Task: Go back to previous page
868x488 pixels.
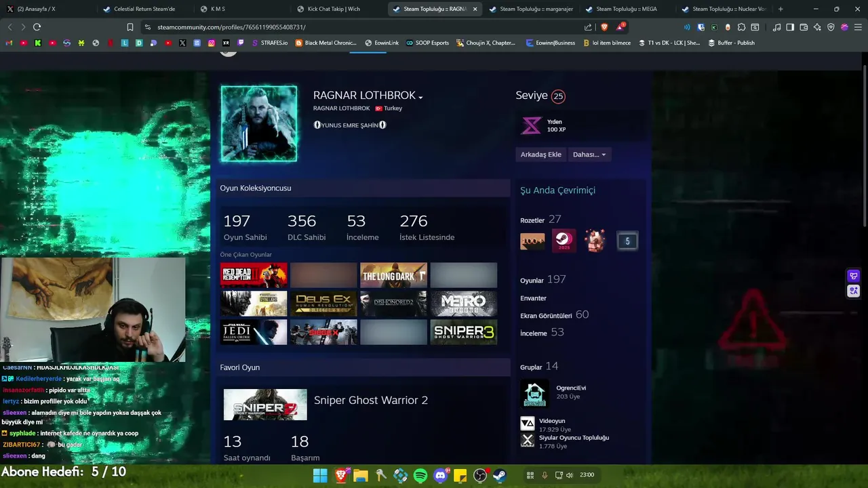Action: coord(9,27)
